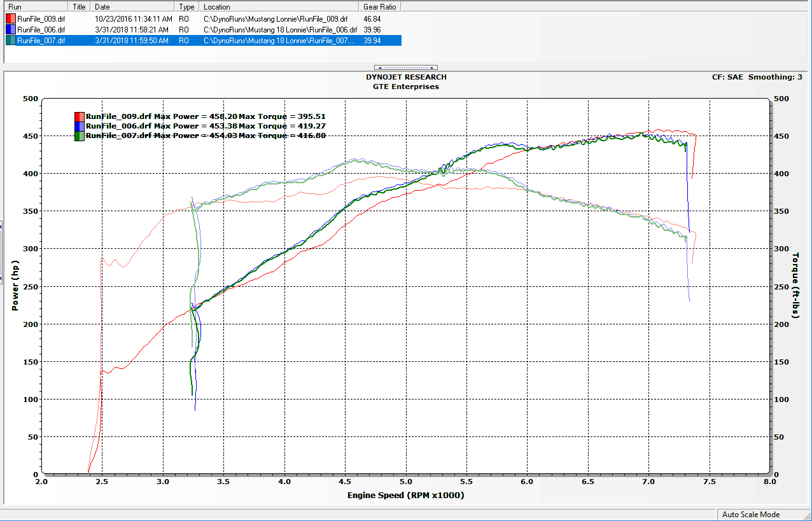Click Auto Scale Mode in status bar
Screen dimensions: 812x521
(x=750, y=515)
